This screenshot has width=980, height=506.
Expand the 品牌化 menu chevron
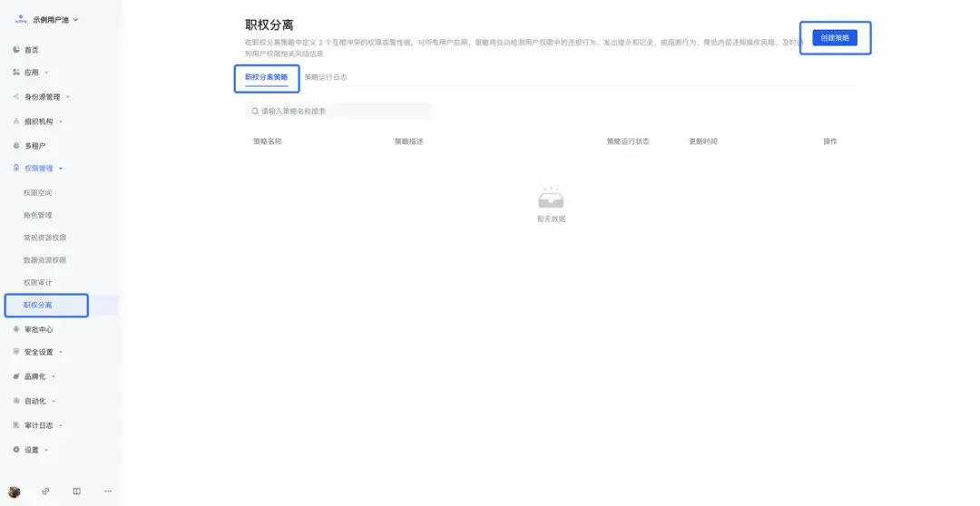click(x=54, y=376)
